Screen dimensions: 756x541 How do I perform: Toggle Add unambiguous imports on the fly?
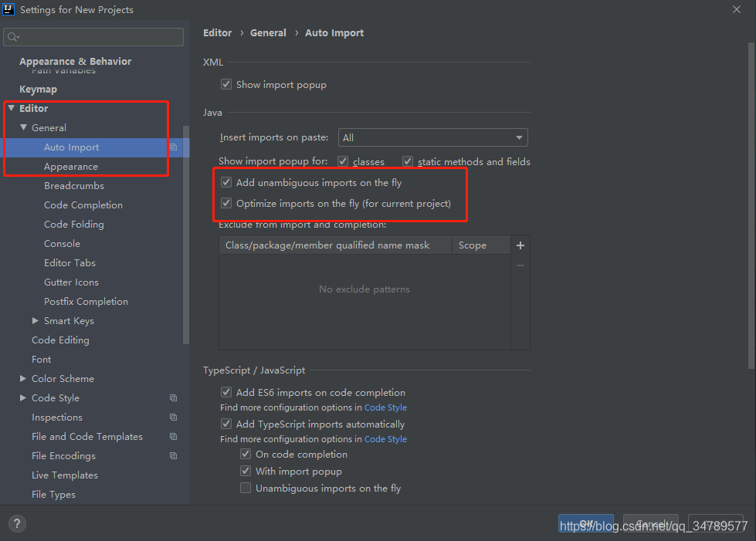pyautogui.click(x=226, y=183)
